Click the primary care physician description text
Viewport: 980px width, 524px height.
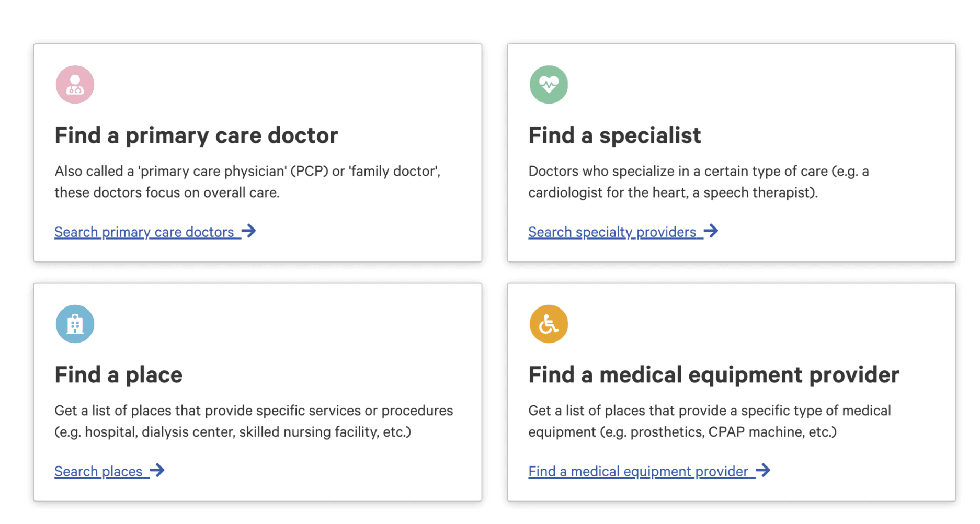coord(247,182)
